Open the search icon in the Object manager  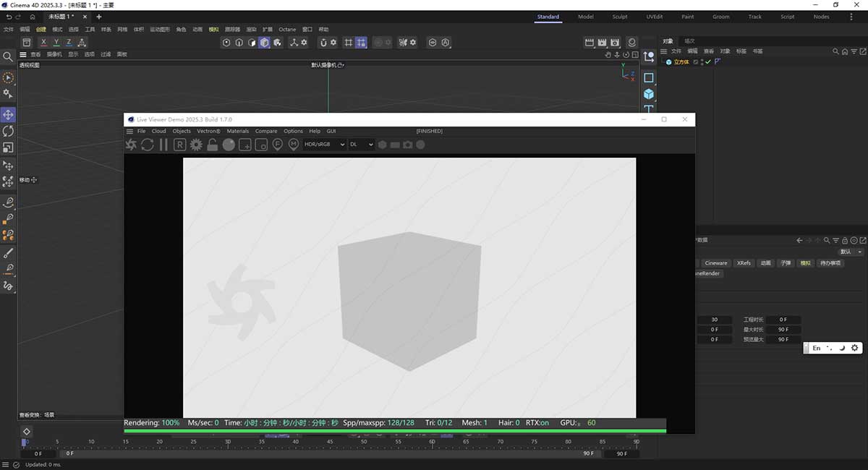pyautogui.click(x=834, y=51)
